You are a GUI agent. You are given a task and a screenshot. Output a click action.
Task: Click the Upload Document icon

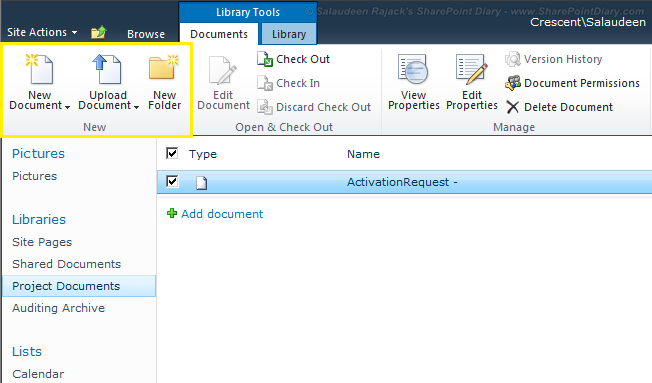tap(107, 69)
